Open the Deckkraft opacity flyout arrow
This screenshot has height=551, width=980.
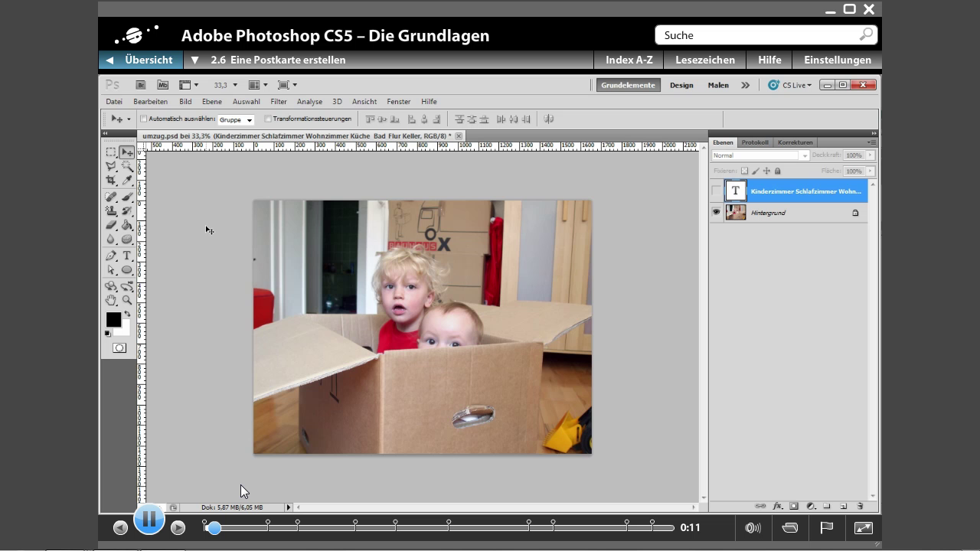click(871, 155)
